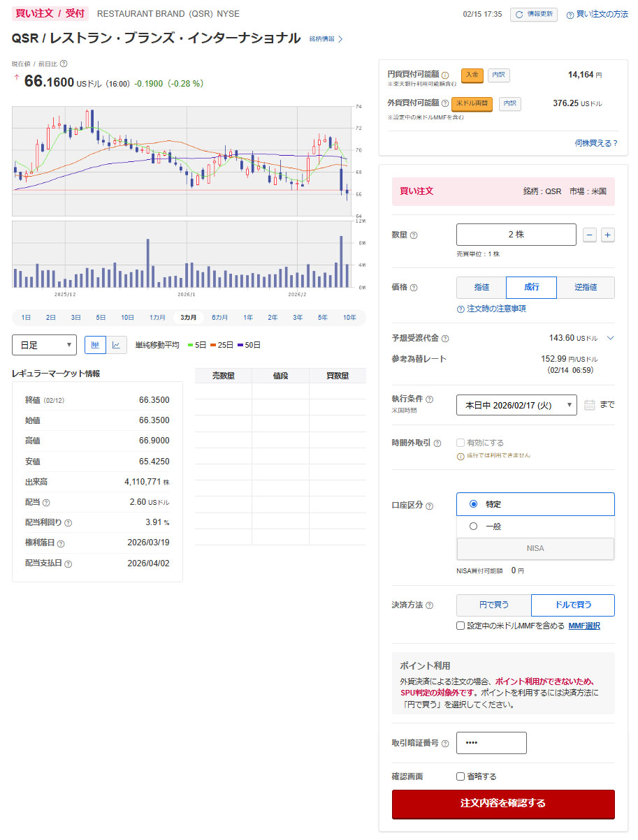Click the minus icon to decrease quantity
Viewport: 638px width, 840px height.
590,235
